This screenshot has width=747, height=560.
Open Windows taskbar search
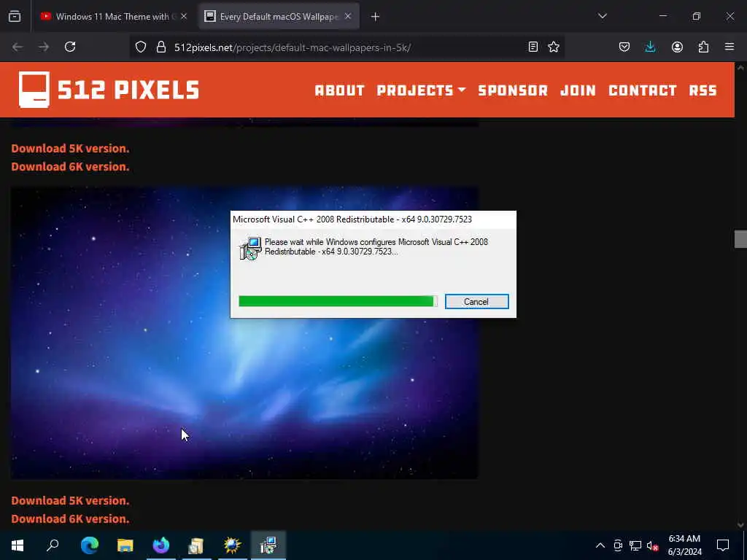coord(53,545)
